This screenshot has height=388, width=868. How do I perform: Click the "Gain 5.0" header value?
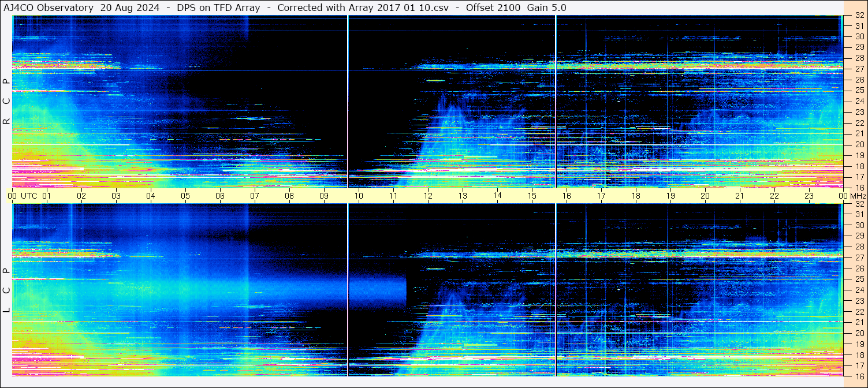[x=547, y=8]
